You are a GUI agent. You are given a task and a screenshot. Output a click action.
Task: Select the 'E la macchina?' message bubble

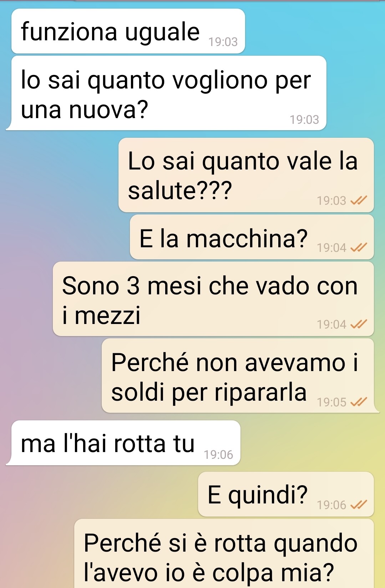[x=252, y=237]
